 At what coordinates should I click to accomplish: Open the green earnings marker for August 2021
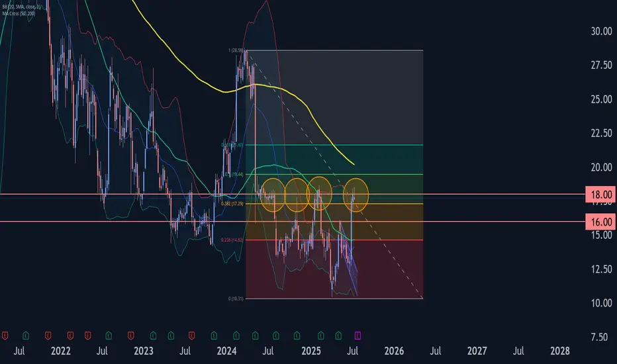pyautogui.click(x=26, y=336)
